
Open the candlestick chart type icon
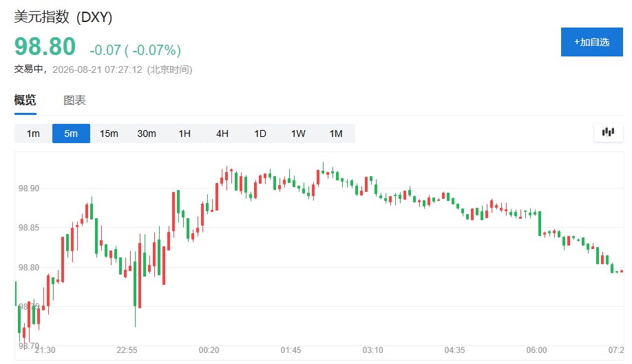point(608,133)
